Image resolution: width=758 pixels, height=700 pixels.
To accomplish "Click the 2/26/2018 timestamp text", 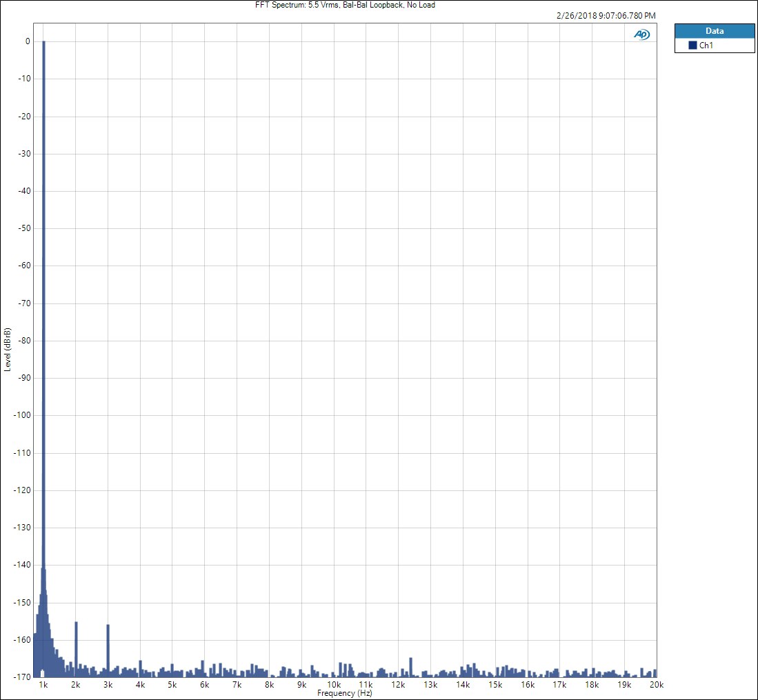I will click(x=605, y=15).
